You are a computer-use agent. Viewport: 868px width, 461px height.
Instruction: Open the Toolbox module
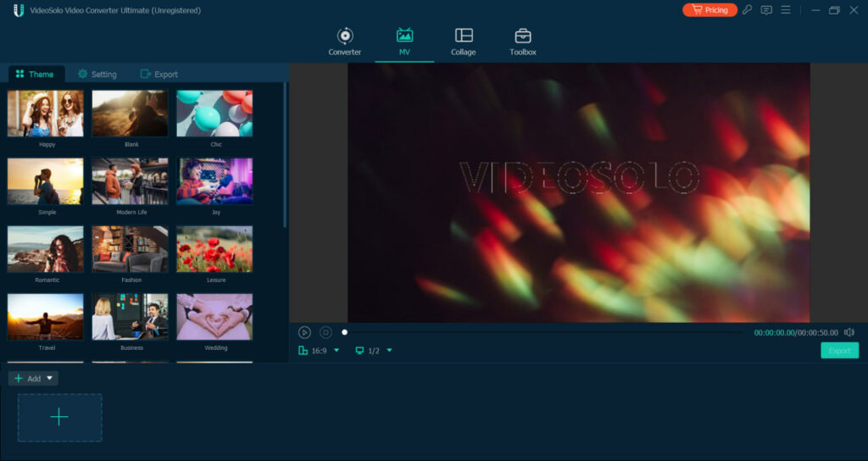[522, 42]
